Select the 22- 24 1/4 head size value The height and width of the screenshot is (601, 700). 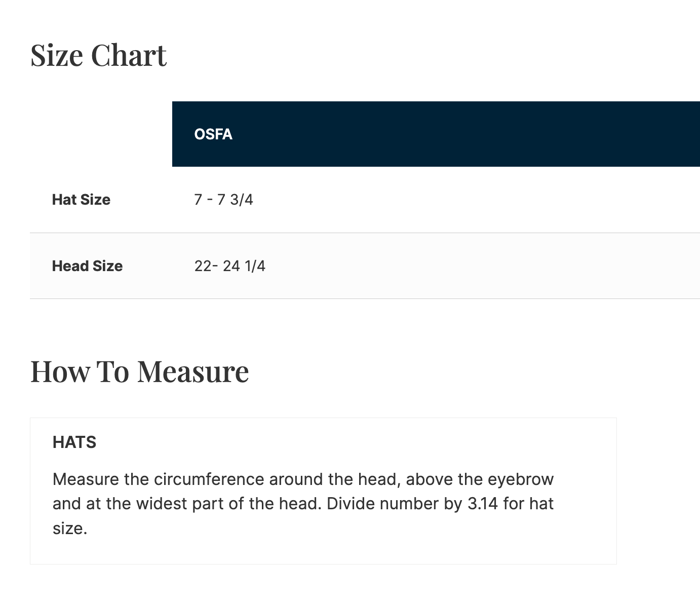(x=229, y=266)
